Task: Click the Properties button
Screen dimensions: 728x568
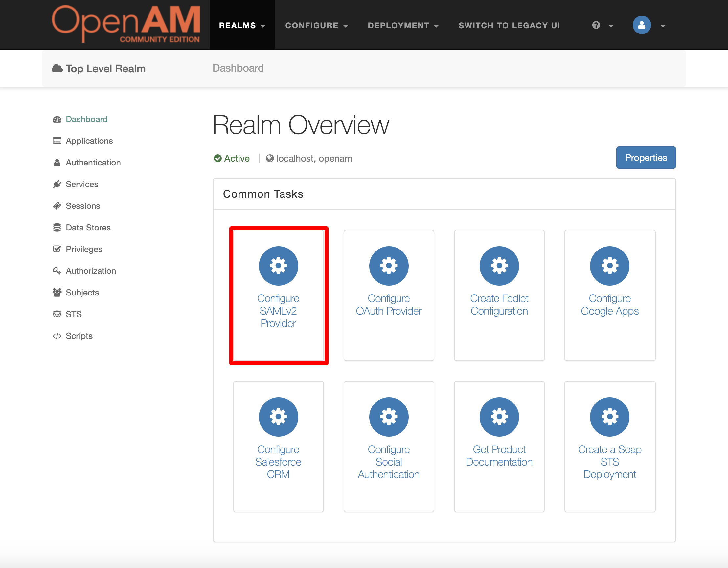Action: click(646, 158)
